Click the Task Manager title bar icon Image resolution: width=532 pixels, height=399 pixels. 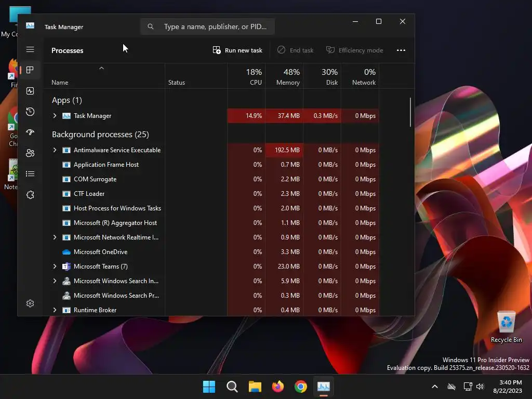(x=30, y=26)
